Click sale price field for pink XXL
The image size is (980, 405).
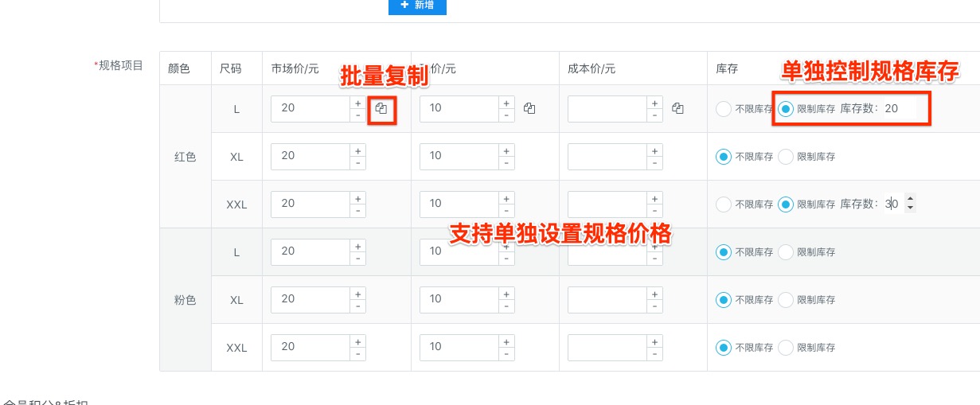(459, 348)
